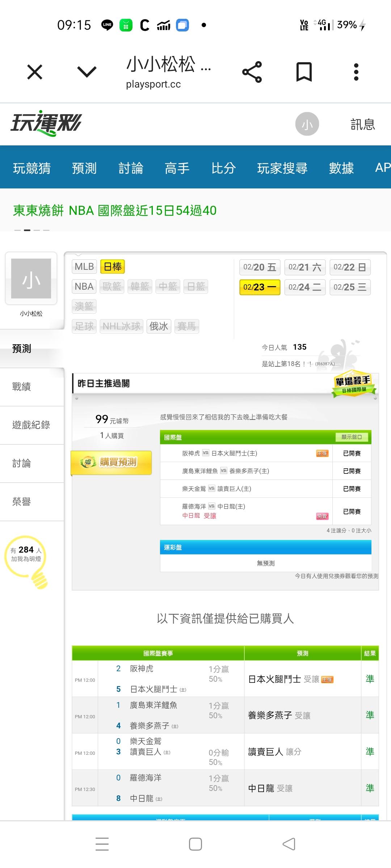The height and width of the screenshot is (868, 391).
Task: Click the 今日人氣 135 popularity text
Action: tap(284, 347)
